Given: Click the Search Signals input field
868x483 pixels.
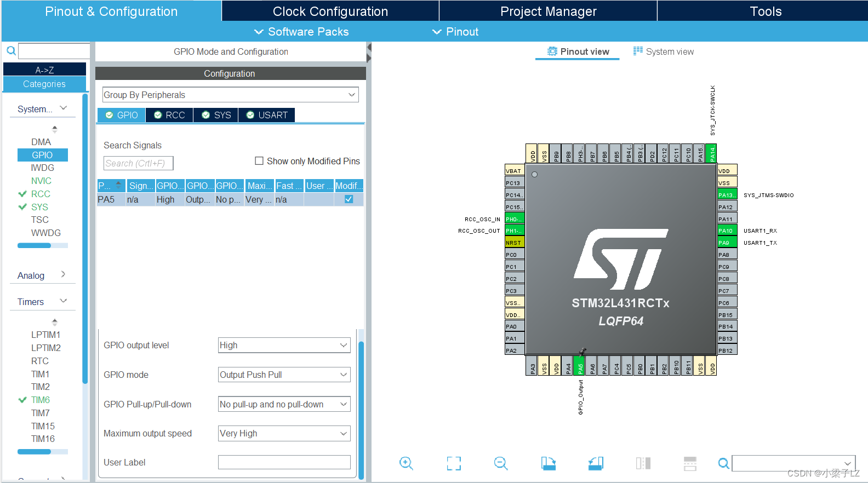Looking at the screenshot, I should point(138,163).
